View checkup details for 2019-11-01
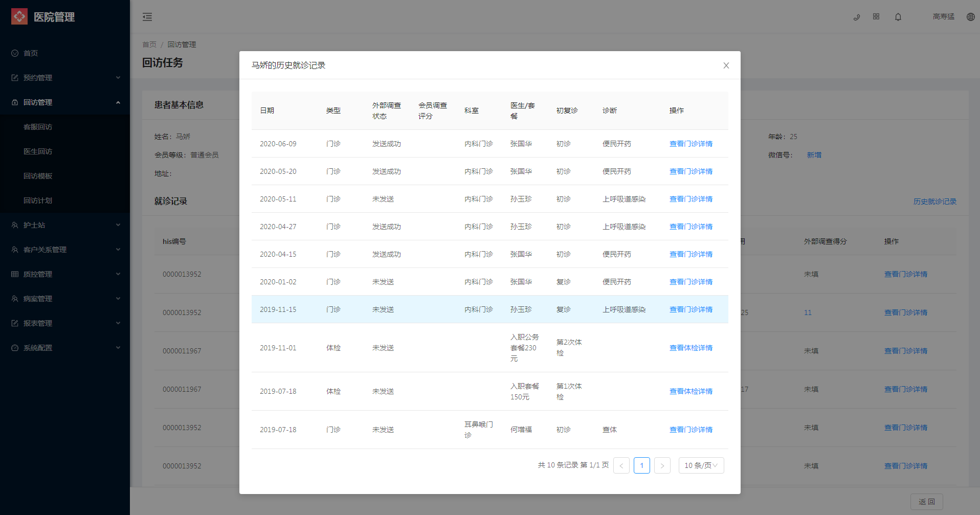The width and height of the screenshot is (980, 515). 691,348
